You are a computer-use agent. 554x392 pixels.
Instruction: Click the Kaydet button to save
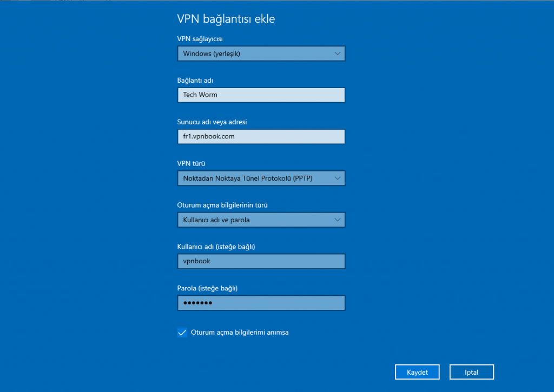[417, 371]
